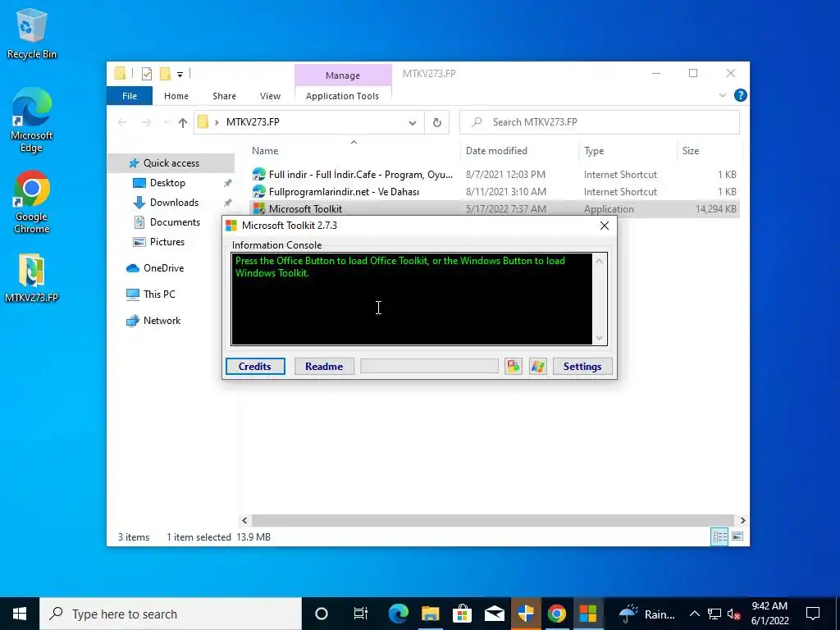Select the MTKV273.FP desktop archive icon
This screenshot has width=840, height=630.
(x=32, y=279)
